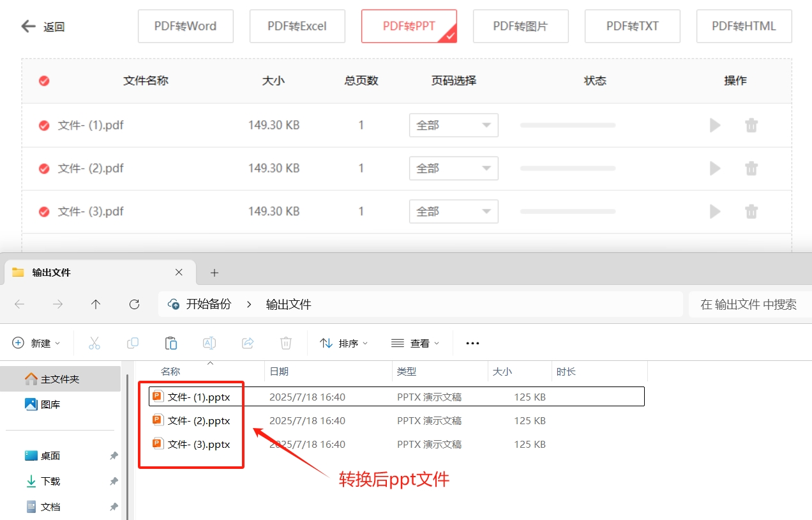Toggle the selection circle for 文件- (3).pdf
This screenshot has width=812, height=520.
pos(43,211)
